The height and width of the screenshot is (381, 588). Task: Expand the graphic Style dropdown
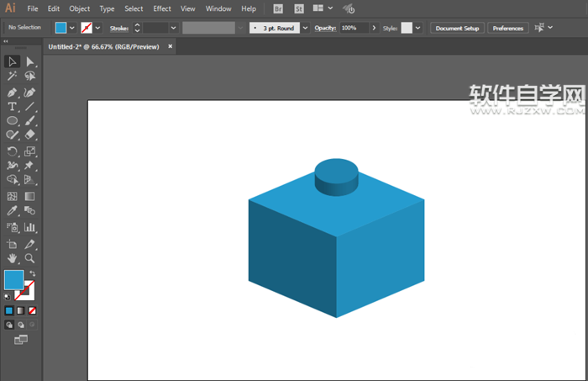coord(419,28)
